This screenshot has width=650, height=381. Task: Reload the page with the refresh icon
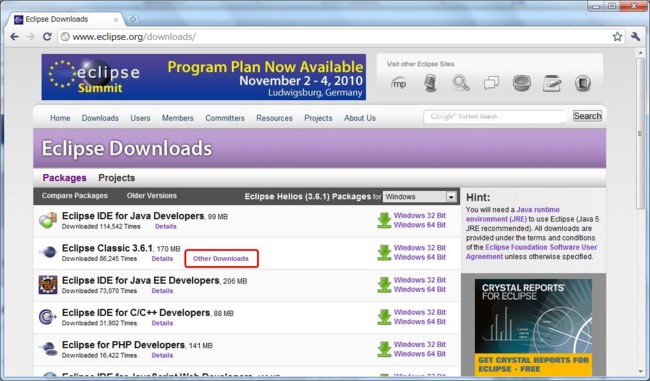[47, 36]
